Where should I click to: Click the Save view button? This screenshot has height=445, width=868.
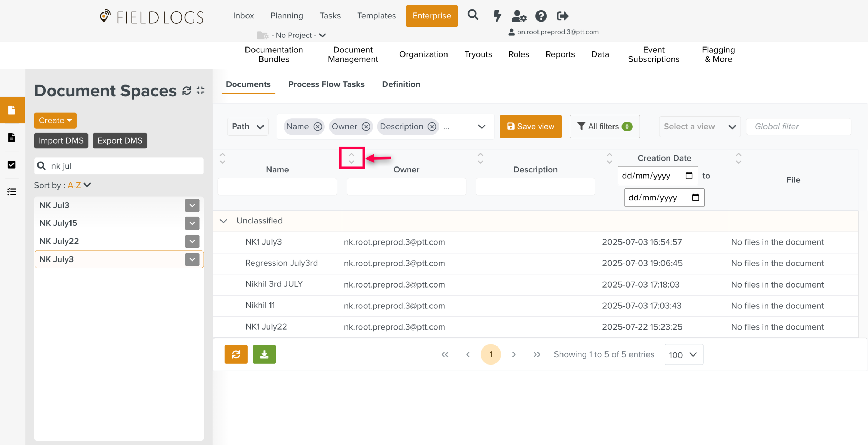pos(530,127)
